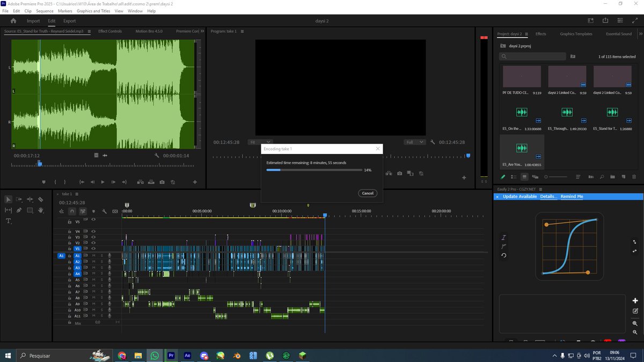Screen dimensions: 644x362
Task: Toggle the V2 track visibility eye icon
Action: 92,242
